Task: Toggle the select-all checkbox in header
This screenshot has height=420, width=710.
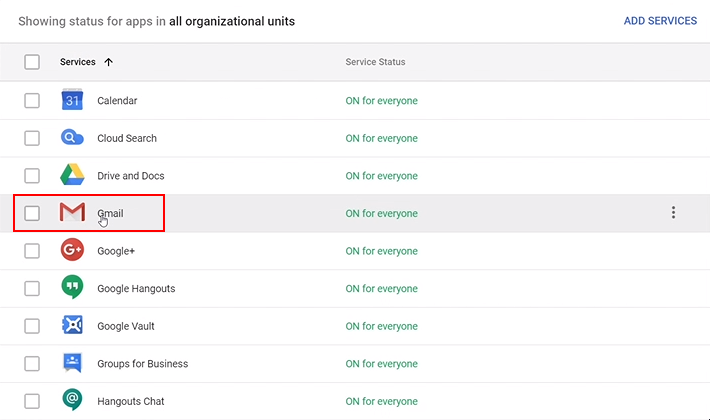Action: coord(32,62)
